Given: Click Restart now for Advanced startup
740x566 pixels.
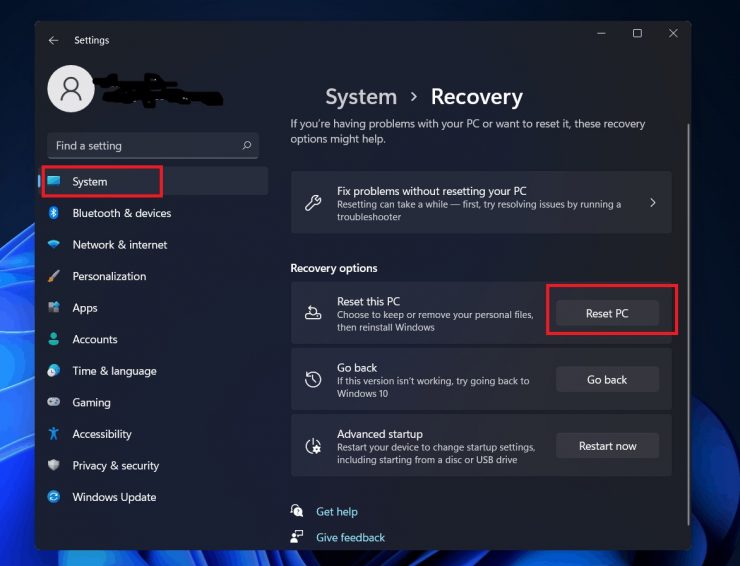Looking at the screenshot, I should coord(607,446).
